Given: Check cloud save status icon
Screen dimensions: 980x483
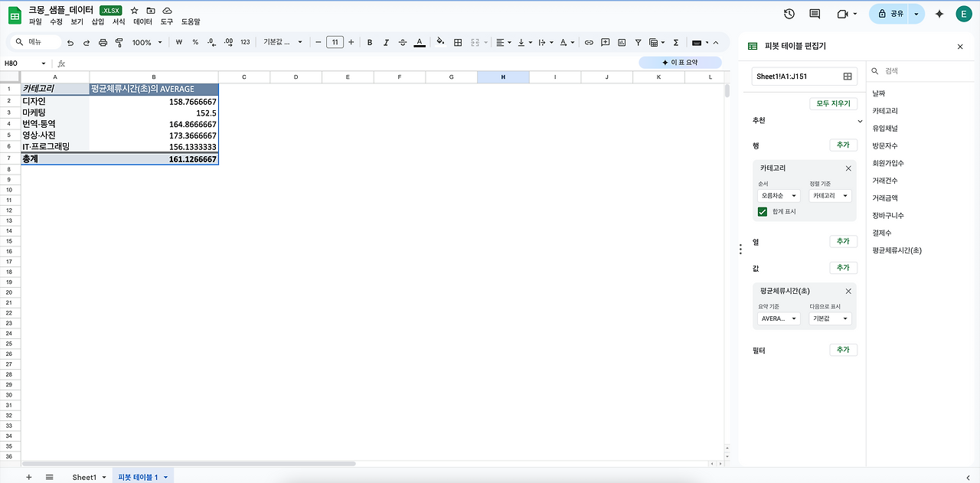Looking at the screenshot, I should point(167,10).
